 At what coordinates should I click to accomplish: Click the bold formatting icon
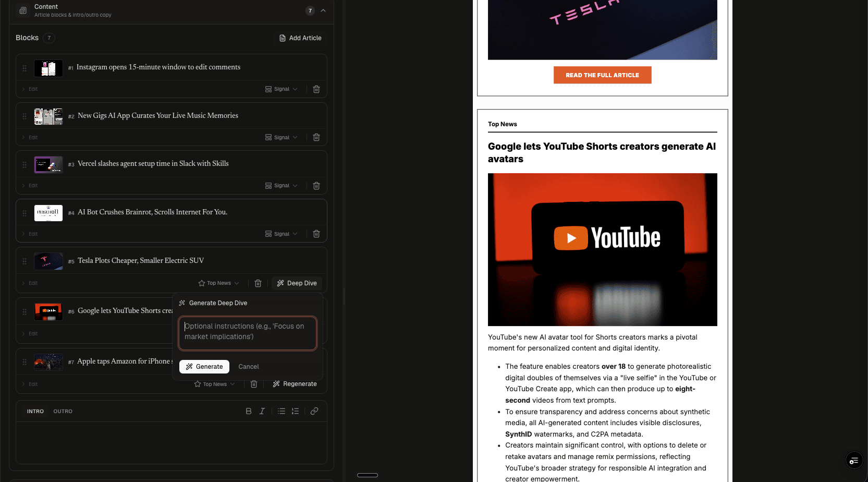click(249, 411)
